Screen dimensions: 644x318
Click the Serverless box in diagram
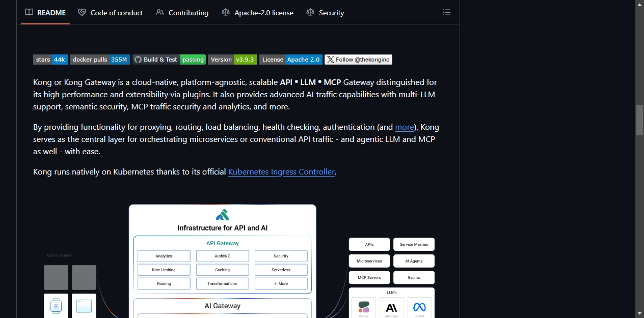coord(281,270)
